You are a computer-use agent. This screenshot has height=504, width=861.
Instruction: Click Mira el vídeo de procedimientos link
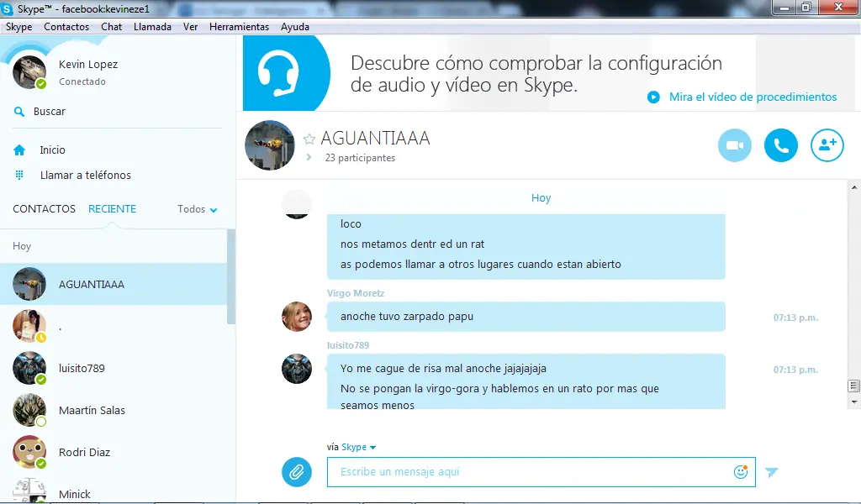pyautogui.click(x=753, y=97)
